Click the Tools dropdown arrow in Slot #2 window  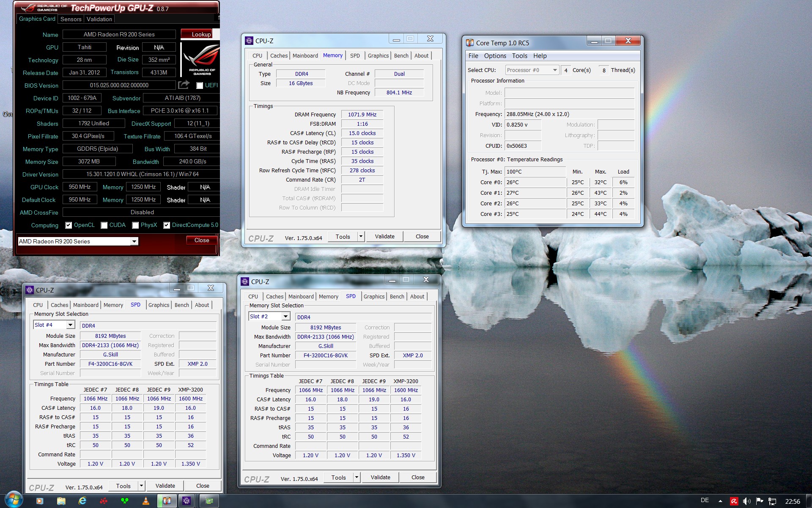tap(357, 478)
